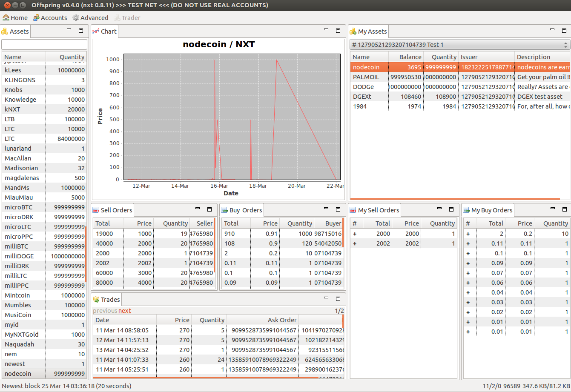This screenshot has width=571, height=392.
Task: Select DGEXt row in My Assets
Action: click(460, 97)
